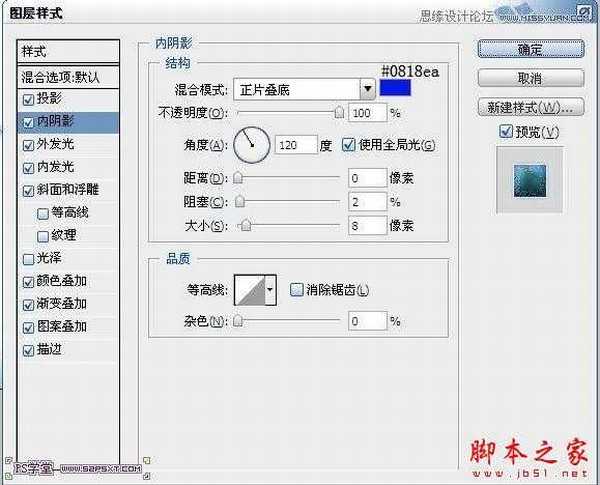This screenshot has width=600, height=485.
Task: Click the 新建样式(W)... button
Action: click(x=531, y=107)
